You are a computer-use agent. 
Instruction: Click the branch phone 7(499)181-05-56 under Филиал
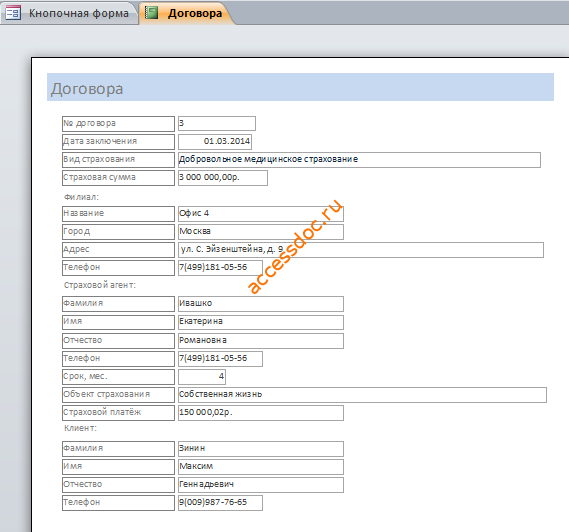(220, 268)
